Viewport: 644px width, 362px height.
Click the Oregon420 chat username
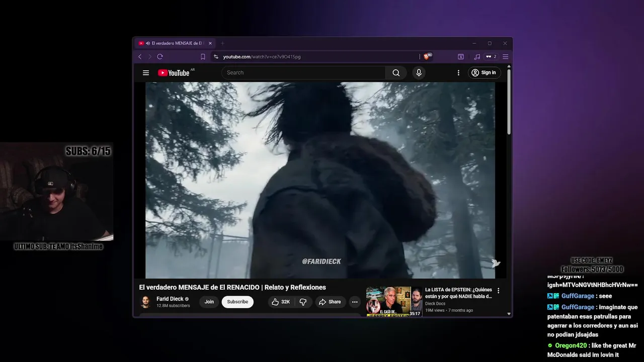click(x=571, y=345)
